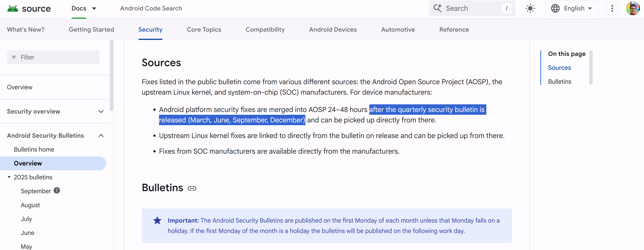
Task: Expand the Security overview section
Action: coord(101,112)
